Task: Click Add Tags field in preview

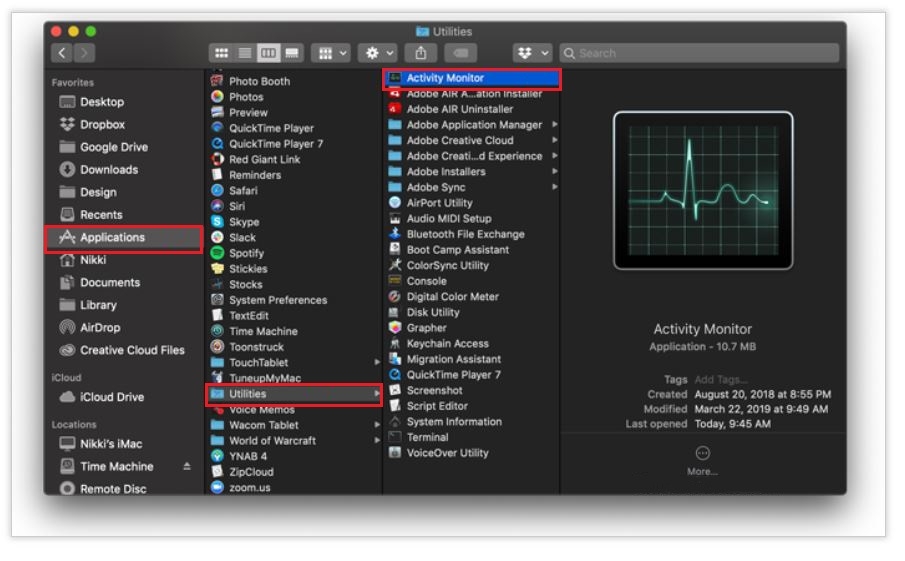Action: coord(721,380)
